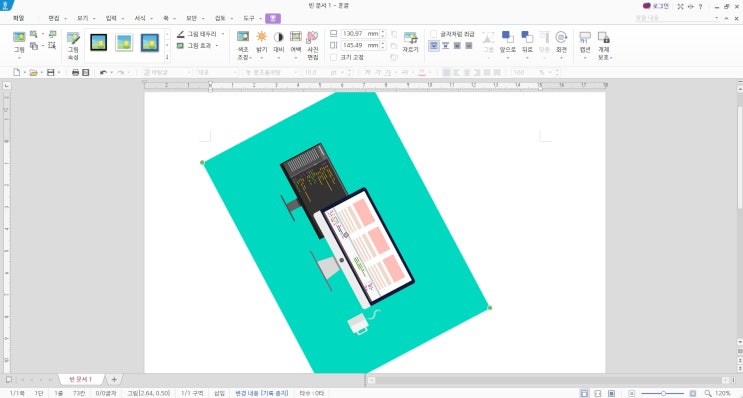743x398 pixels.
Task: Click the zoom in icon beside slider
Action: coord(693,393)
